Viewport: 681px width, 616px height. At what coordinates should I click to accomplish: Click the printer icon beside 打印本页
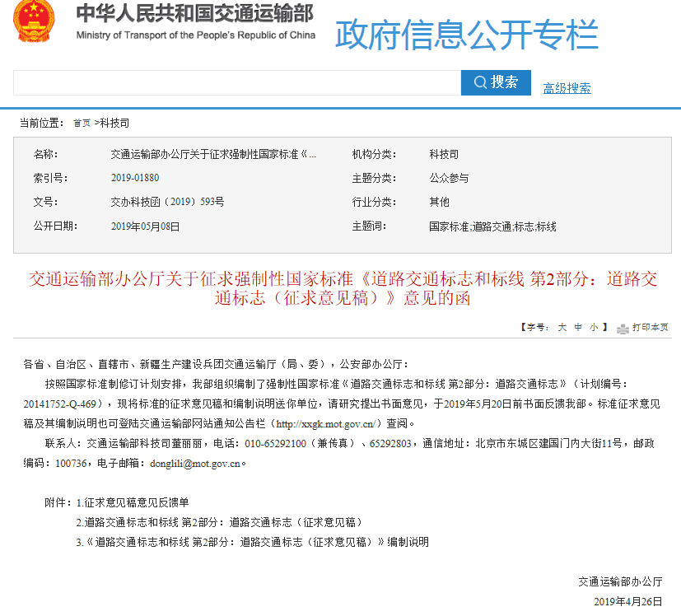pyautogui.click(x=623, y=327)
